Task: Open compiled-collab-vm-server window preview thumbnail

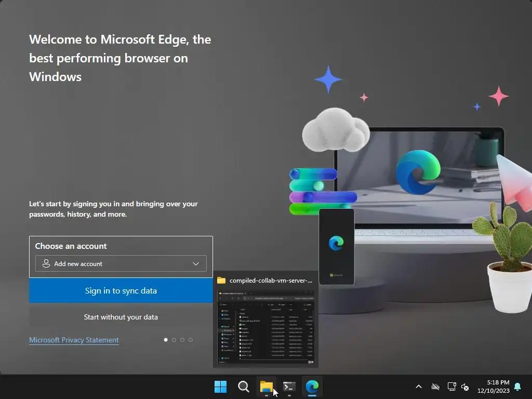Action: pos(265,327)
